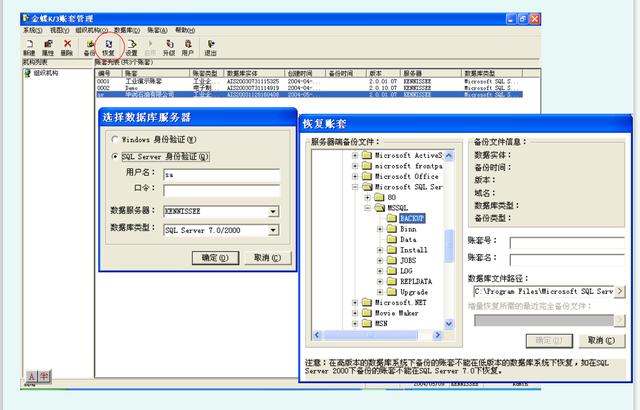Click 取消 in 选择数据库服务器 dialog
The height and width of the screenshot is (410, 640).
coord(268,258)
